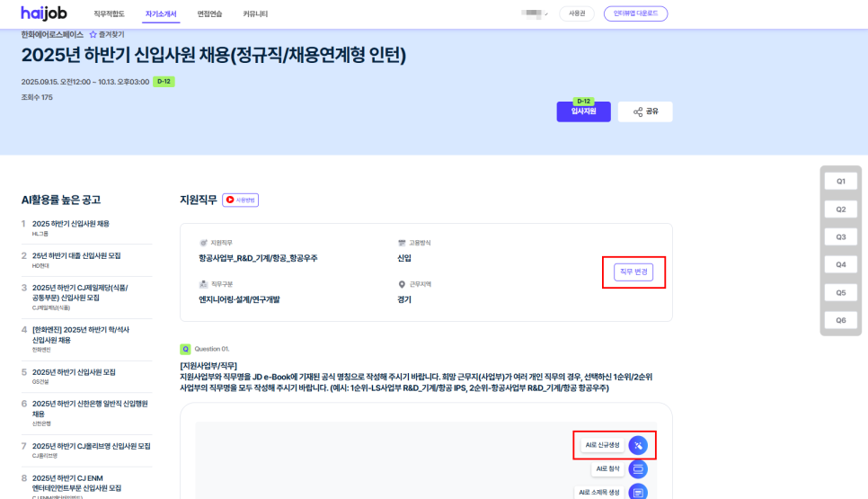
Task: Click the 공유 share icon button
Action: click(644, 111)
